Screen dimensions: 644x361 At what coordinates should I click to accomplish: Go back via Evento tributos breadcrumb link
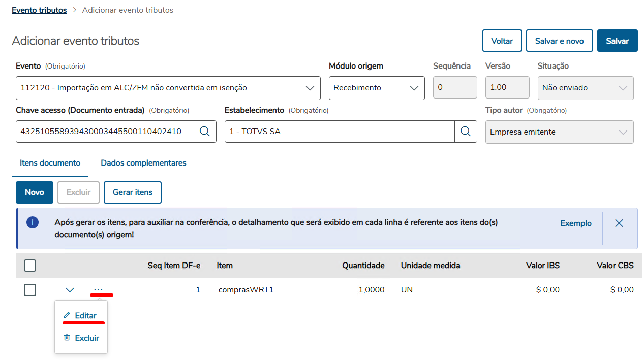click(x=39, y=10)
